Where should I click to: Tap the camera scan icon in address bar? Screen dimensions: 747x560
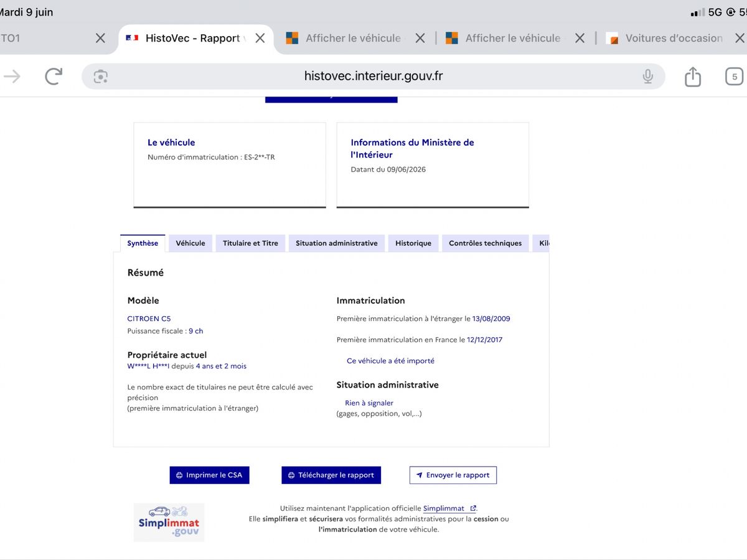tap(100, 77)
